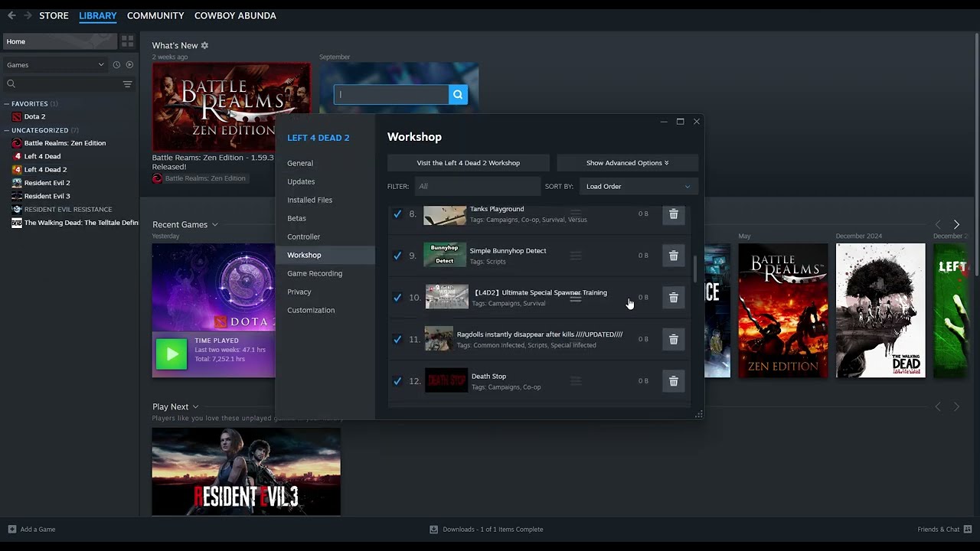The image size is (980, 551).
Task: Collapse the Uncategorized category
Action: pyautogui.click(x=7, y=131)
